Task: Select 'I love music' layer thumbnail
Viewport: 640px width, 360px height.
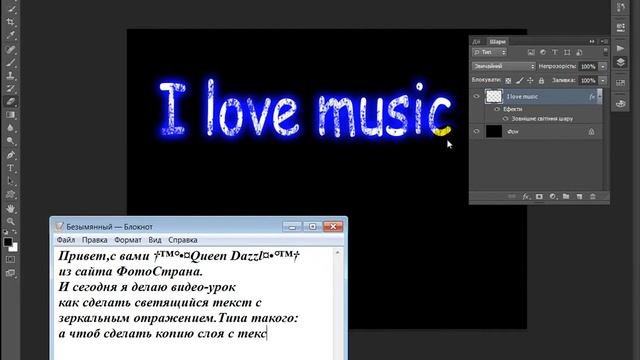Action: click(x=494, y=97)
